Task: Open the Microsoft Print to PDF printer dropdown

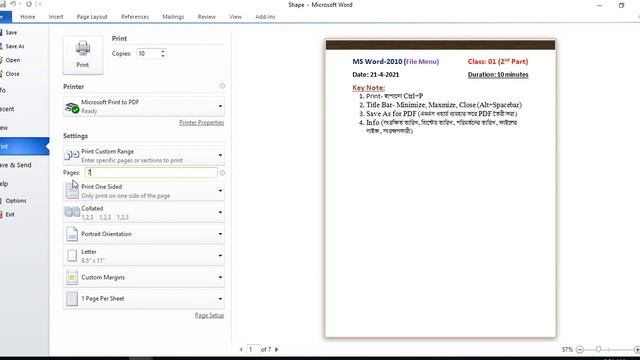Action: pos(144,107)
